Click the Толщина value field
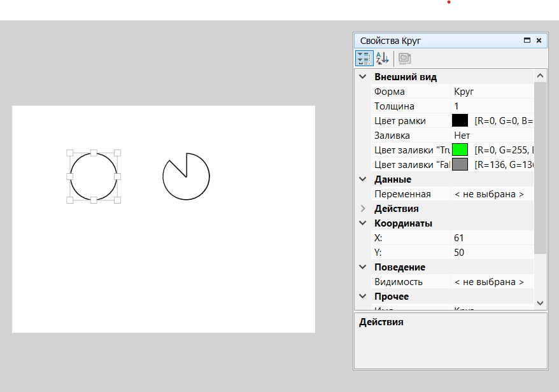This screenshot has height=392, width=559. tap(490, 106)
